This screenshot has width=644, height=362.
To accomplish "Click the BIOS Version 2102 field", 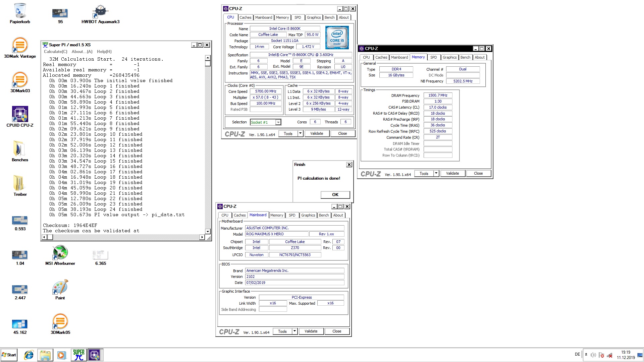I will tap(294, 277).
